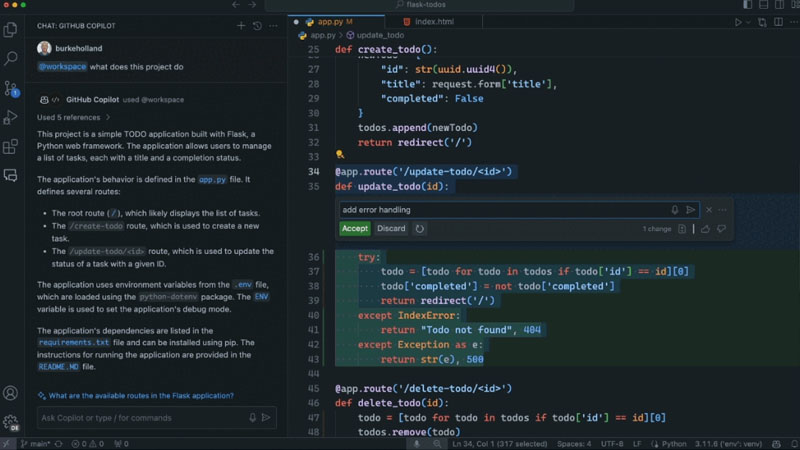This screenshot has height=450, width=800.
Task: Split the editor right
Action: point(779,22)
